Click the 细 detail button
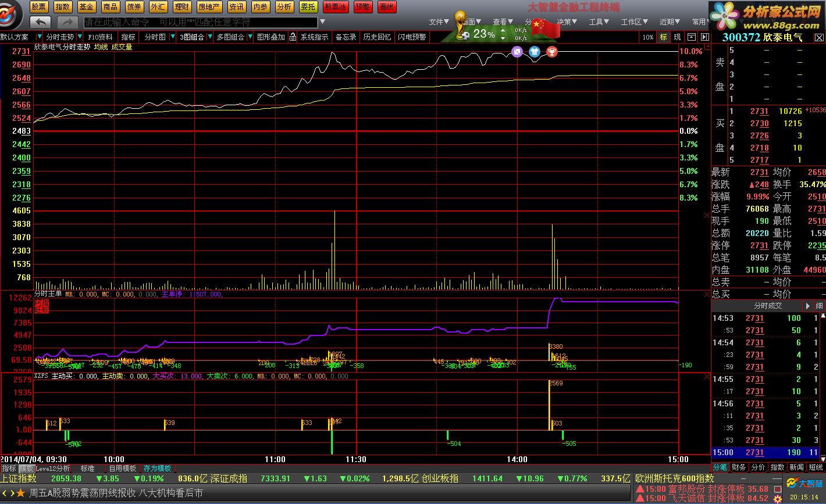This screenshot has height=504, width=826. click(x=819, y=306)
